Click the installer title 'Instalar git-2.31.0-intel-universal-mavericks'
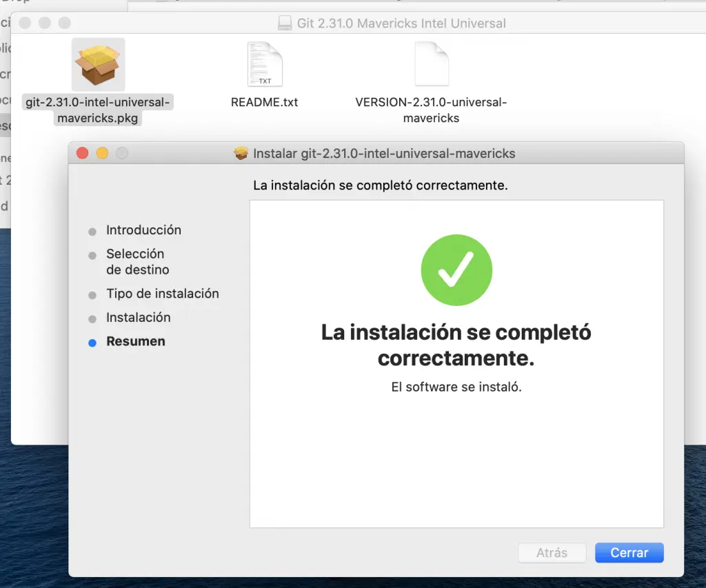The height and width of the screenshot is (588, 706). pyautogui.click(x=384, y=154)
